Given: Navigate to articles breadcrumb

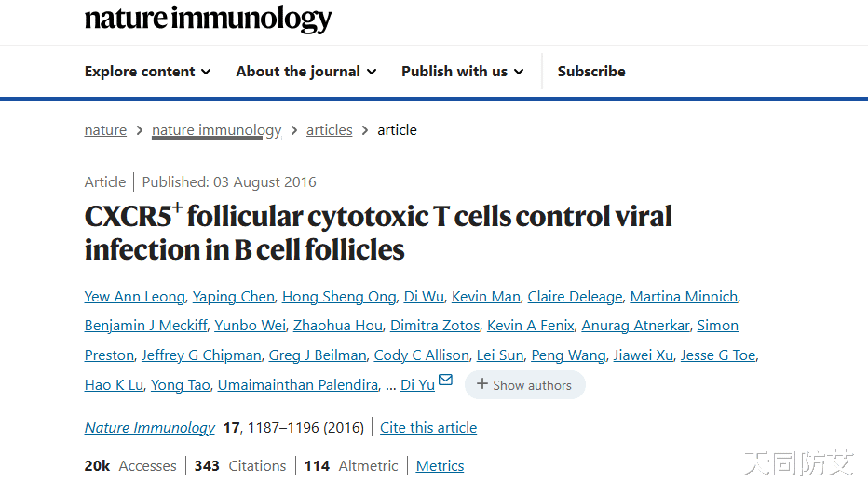Looking at the screenshot, I should 330,130.
